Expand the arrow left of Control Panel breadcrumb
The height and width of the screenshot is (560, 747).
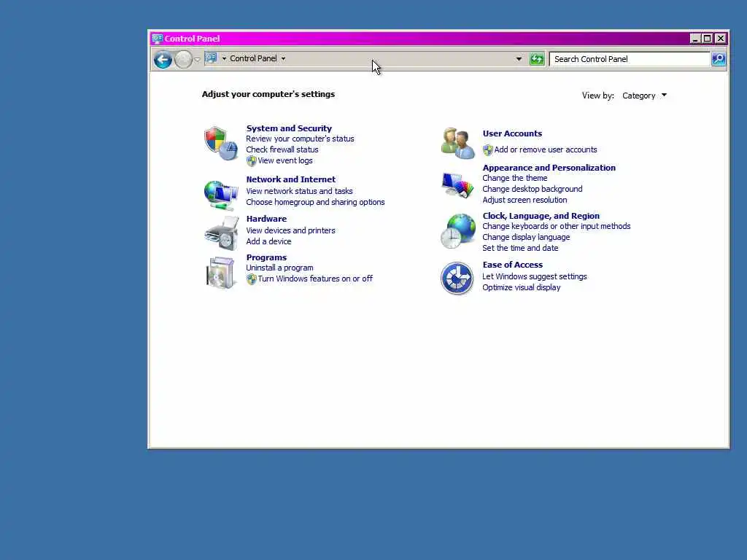pos(224,58)
